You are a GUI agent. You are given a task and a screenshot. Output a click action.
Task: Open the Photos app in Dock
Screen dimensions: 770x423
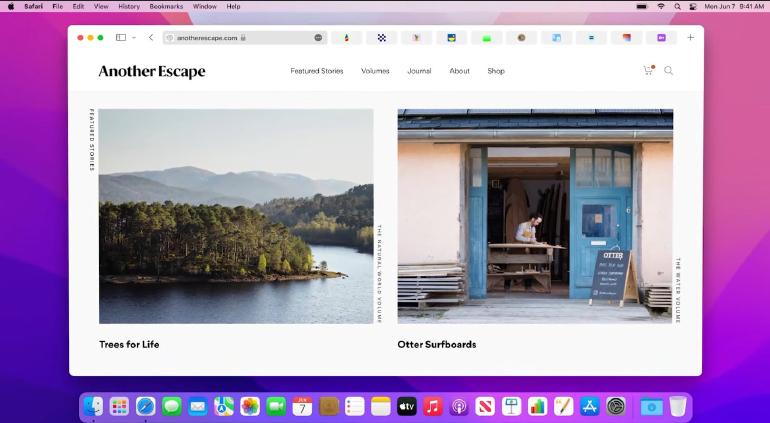point(250,406)
